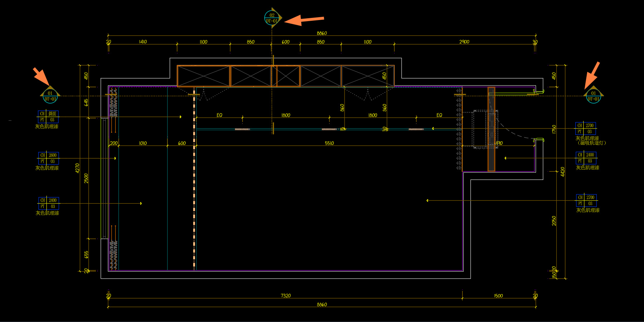Select the 02 DT-01 section marker
Image resolution: width=644 pixels, height=322 pixels.
click(272, 18)
